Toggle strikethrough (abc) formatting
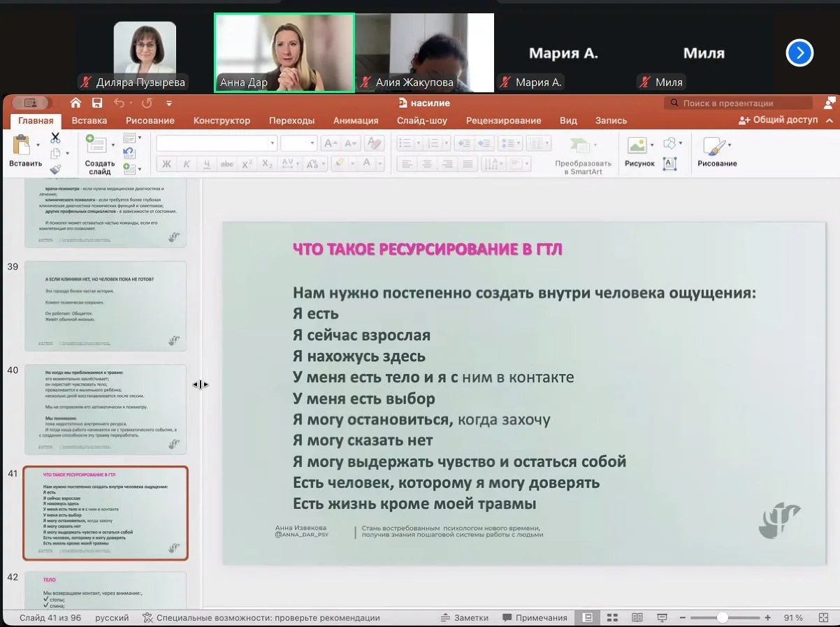 [226, 164]
